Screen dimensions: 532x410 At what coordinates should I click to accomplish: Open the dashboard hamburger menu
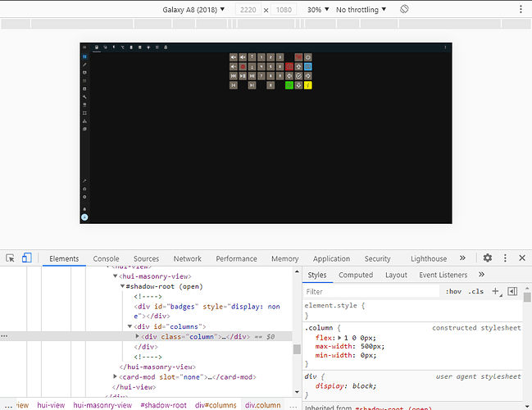pyautogui.click(x=84, y=48)
